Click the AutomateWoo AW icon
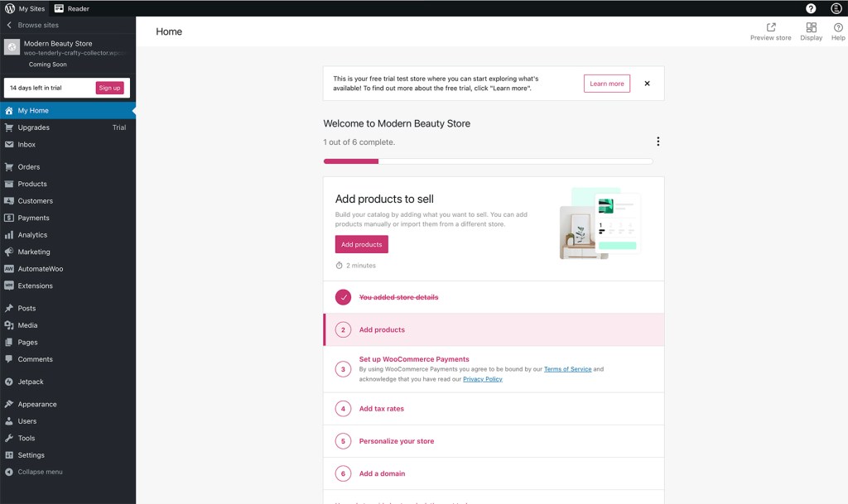 (8, 268)
